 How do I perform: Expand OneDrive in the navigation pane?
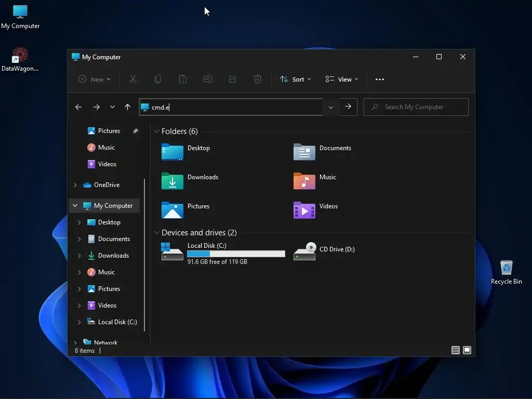coord(75,185)
